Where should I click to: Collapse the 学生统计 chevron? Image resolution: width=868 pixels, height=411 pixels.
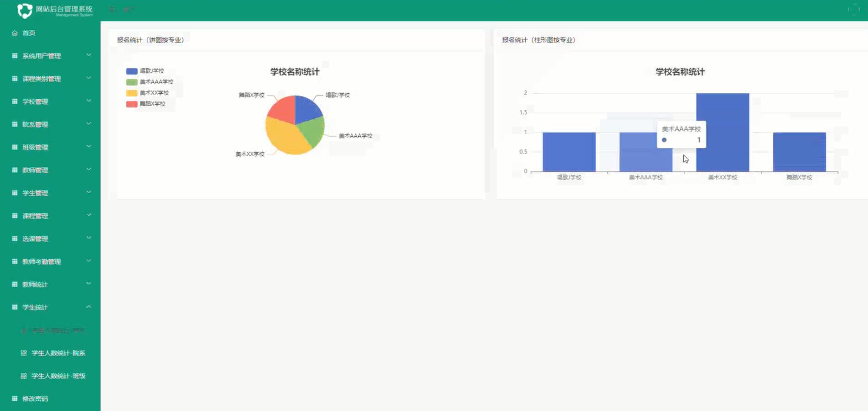pyautogui.click(x=89, y=307)
